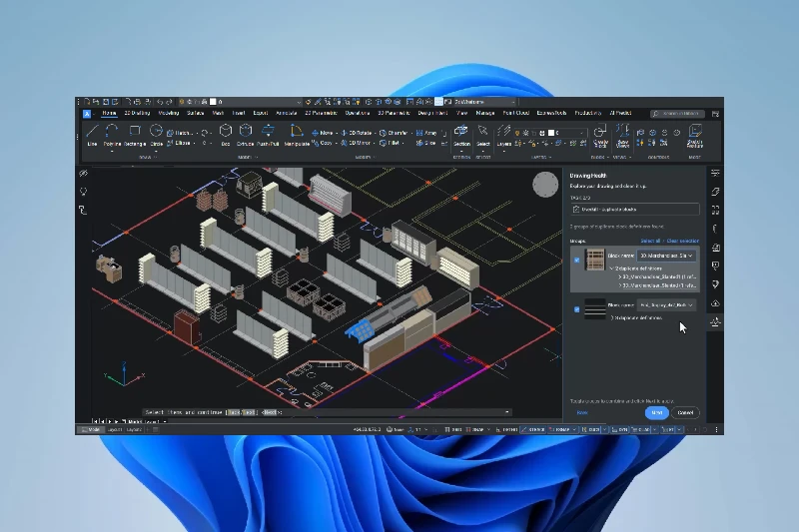Choose the Rectangle tool

click(135, 133)
